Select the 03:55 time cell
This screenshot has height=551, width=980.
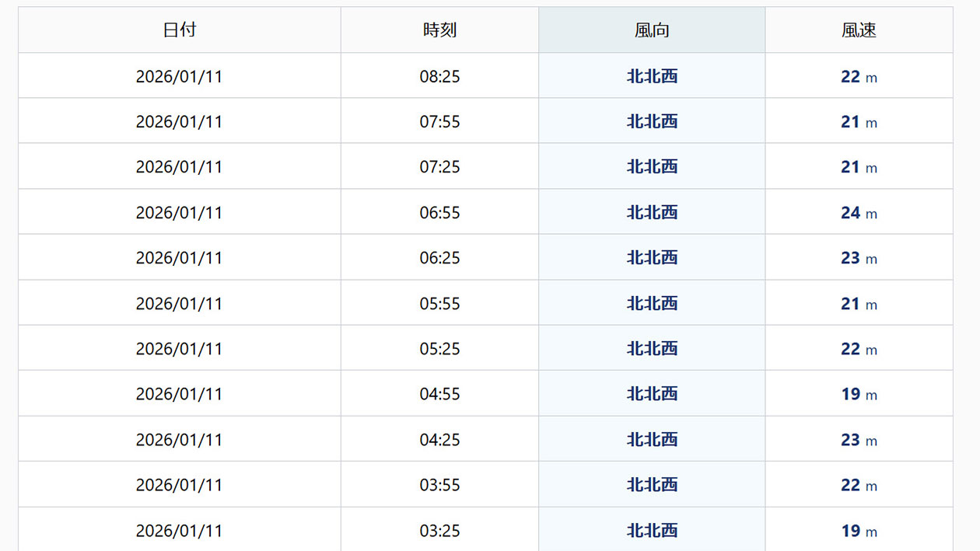[x=439, y=485]
